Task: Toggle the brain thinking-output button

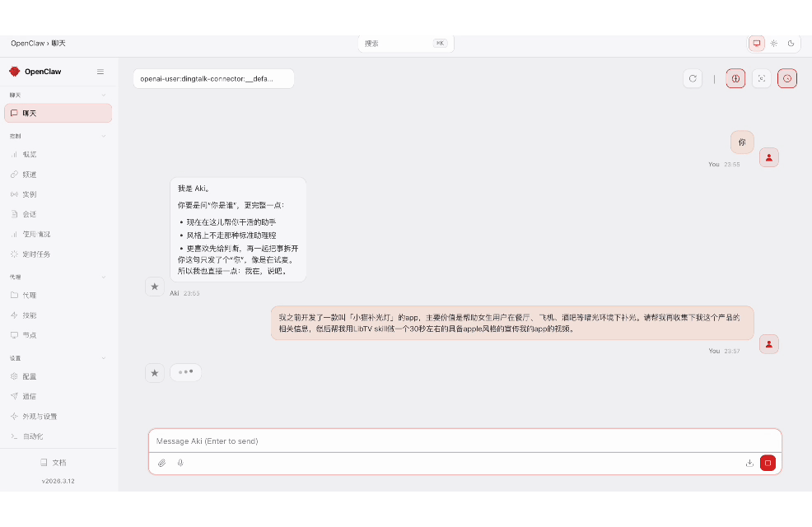Action: click(735, 79)
